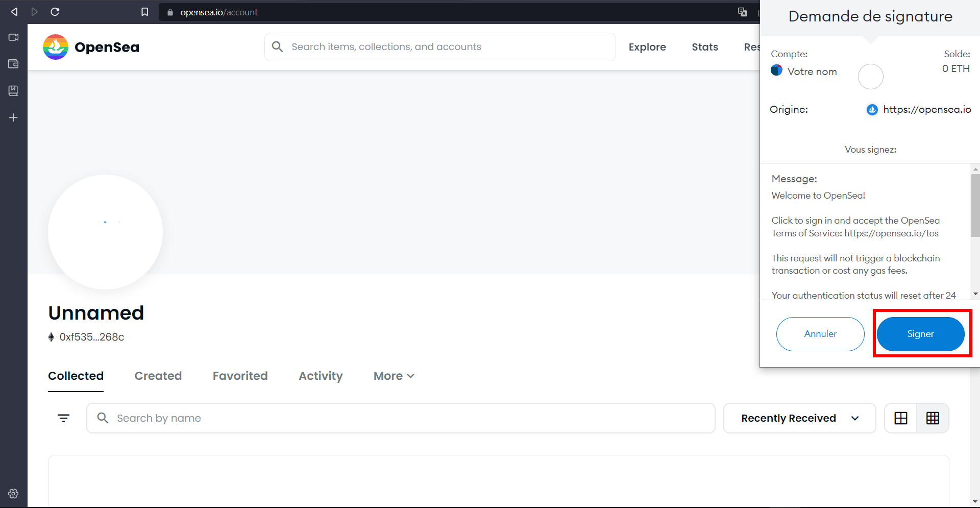980x508 pixels.
Task: Click the opensea.io/account address bar
Action: pos(218,12)
